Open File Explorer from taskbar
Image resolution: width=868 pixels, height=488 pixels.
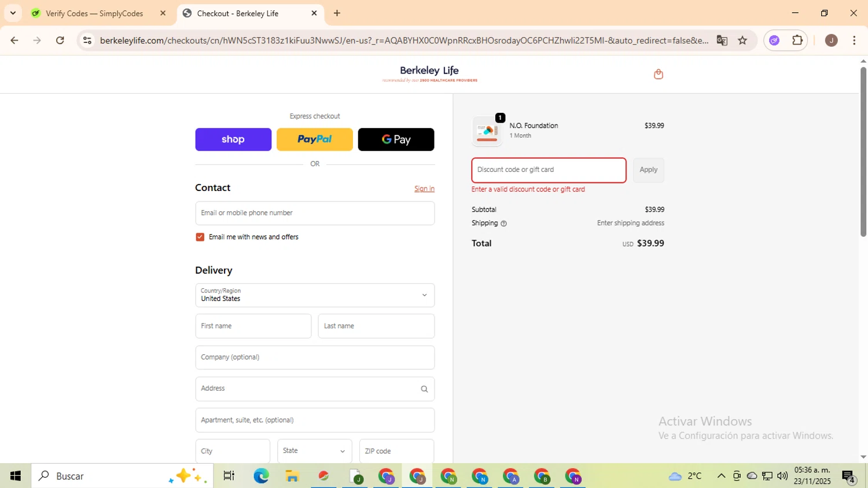coord(292,476)
